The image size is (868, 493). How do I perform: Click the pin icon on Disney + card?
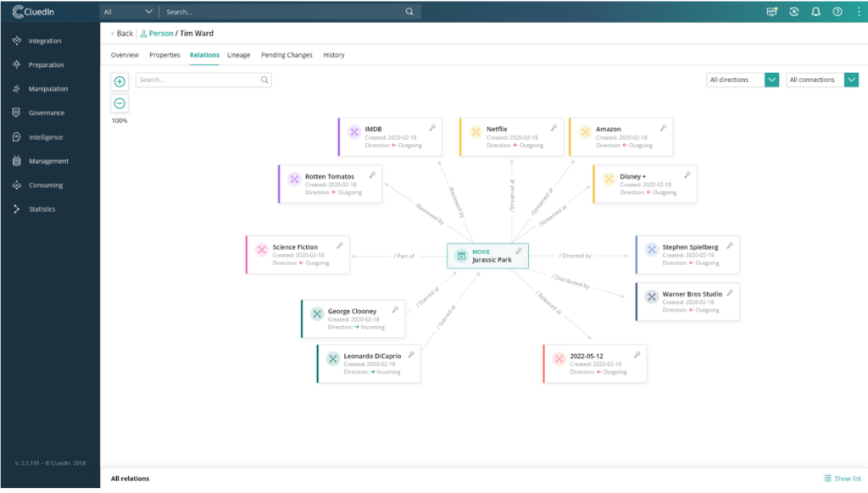pos(687,174)
